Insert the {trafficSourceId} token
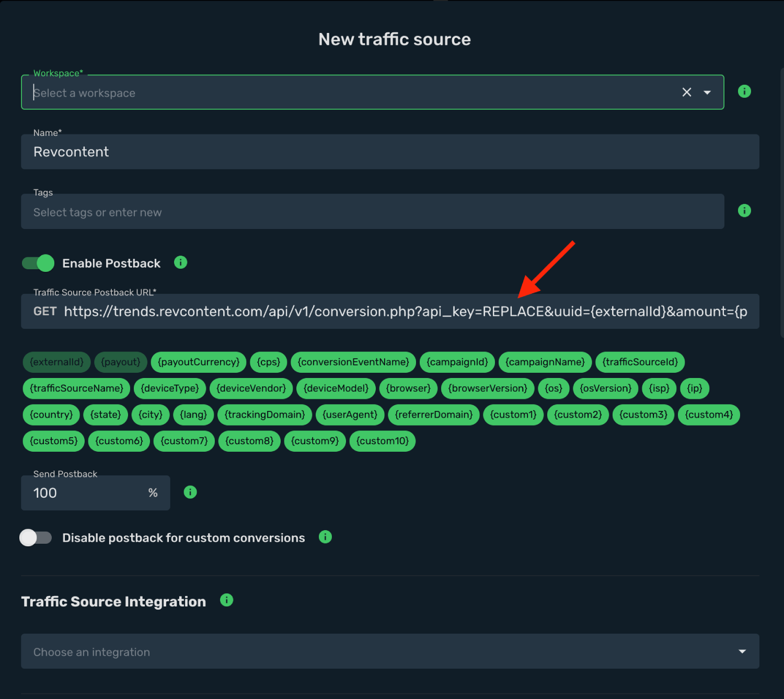Viewport: 784px width, 699px height. 640,362
